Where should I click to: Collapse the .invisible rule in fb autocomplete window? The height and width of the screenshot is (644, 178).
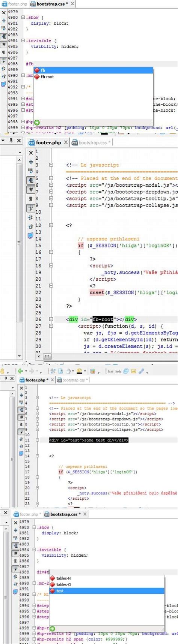23,40
